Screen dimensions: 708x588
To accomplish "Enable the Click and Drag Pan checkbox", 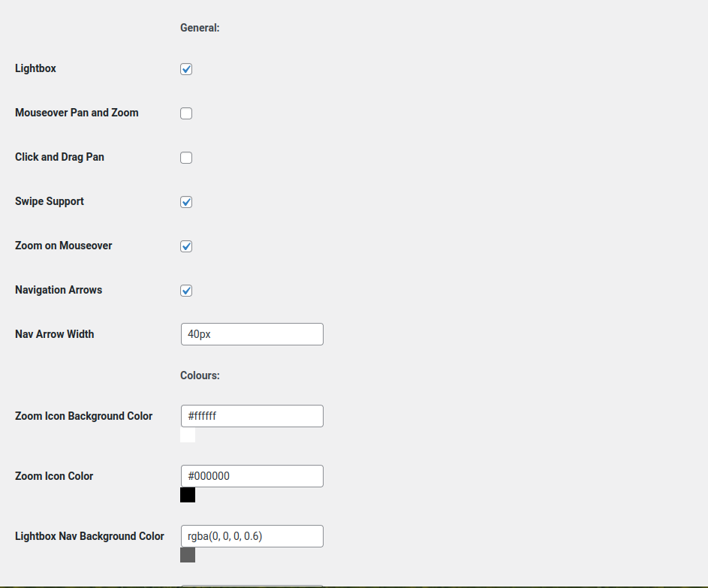I will [x=186, y=158].
